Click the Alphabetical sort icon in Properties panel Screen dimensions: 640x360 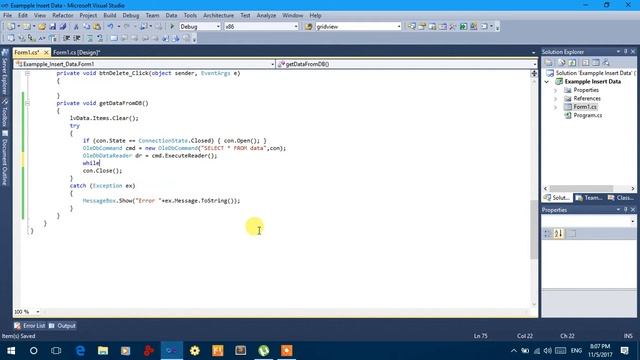(559, 233)
